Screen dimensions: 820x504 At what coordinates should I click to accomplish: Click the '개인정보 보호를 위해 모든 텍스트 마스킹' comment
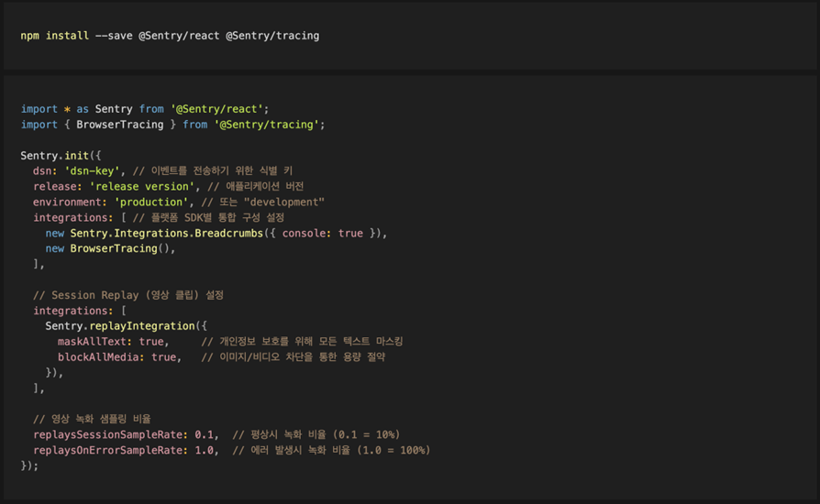click(311, 342)
